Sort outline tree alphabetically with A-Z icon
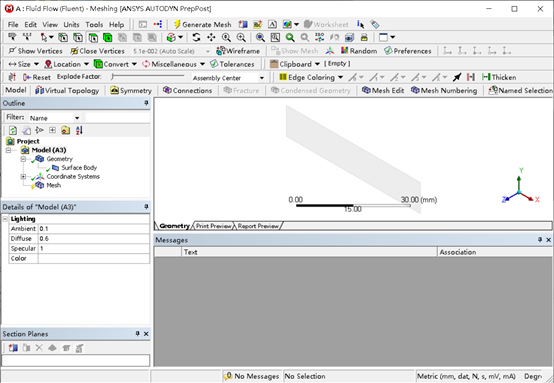The height and width of the screenshot is (383, 554). (79, 130)
